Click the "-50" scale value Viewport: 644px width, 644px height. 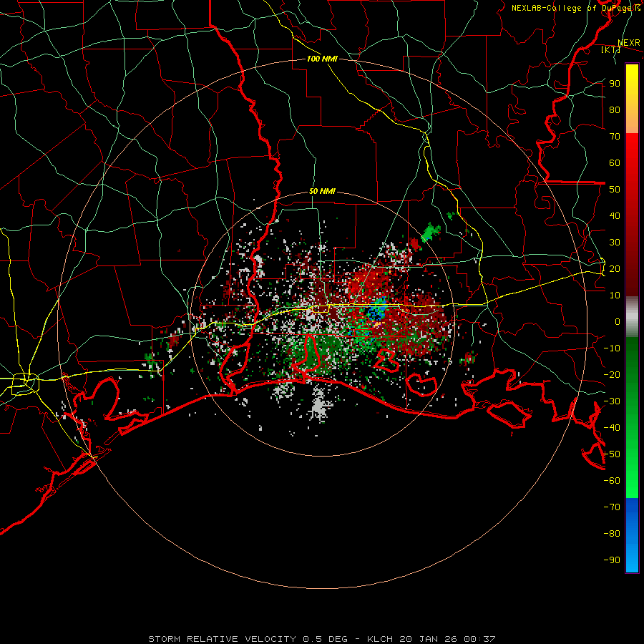point(612,454)
